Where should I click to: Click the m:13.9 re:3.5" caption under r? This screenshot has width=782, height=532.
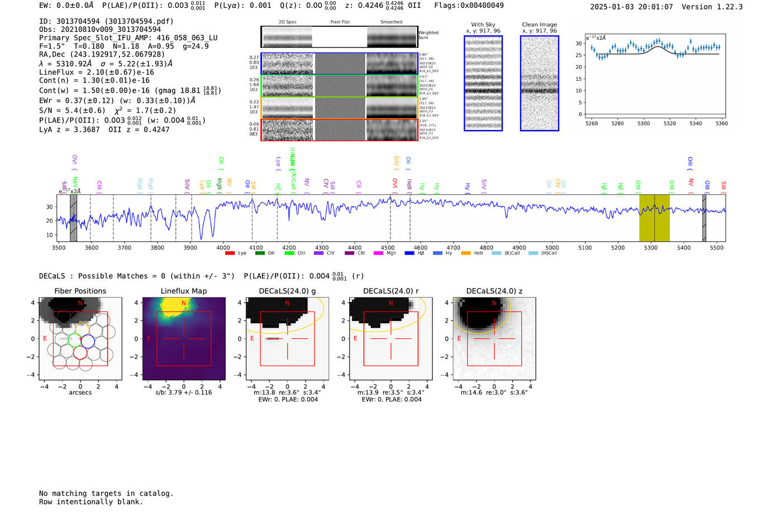pyautogui.click(x=390, y=392)
